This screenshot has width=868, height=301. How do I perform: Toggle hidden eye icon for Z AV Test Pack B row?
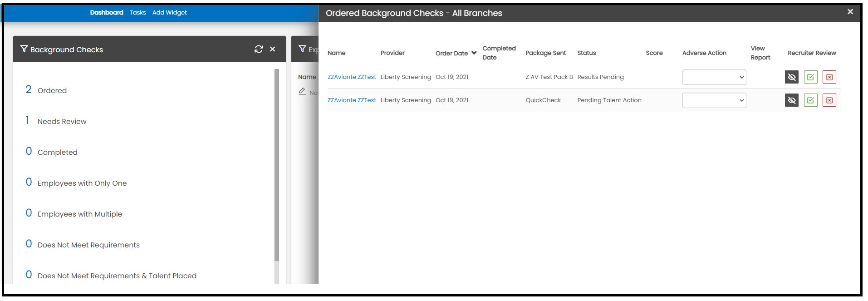point(792,77)
